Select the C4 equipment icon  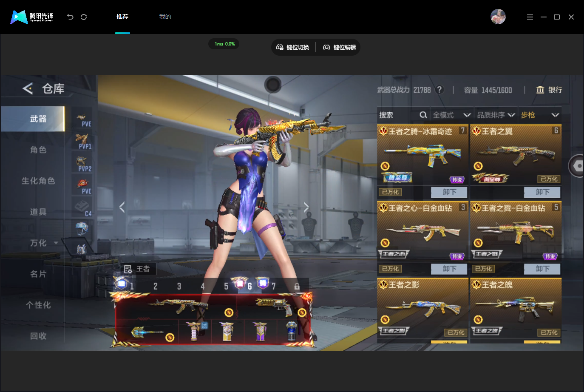(x=82, y=208)
